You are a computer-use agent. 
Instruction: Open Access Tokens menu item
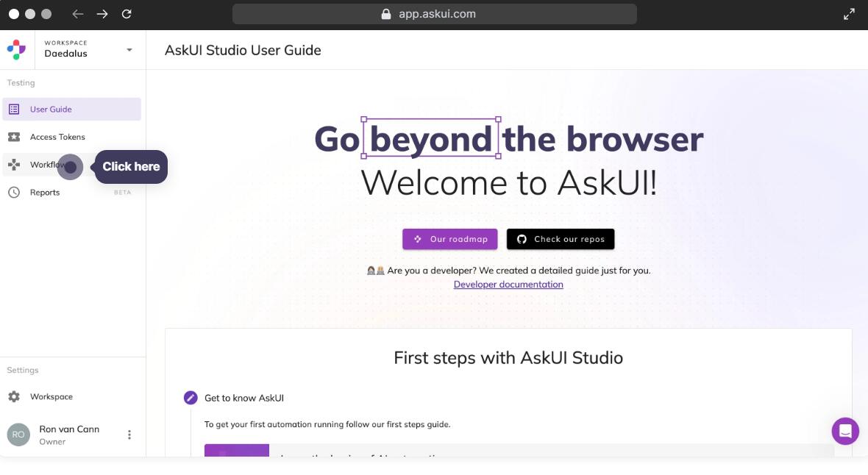pos(57,137)
